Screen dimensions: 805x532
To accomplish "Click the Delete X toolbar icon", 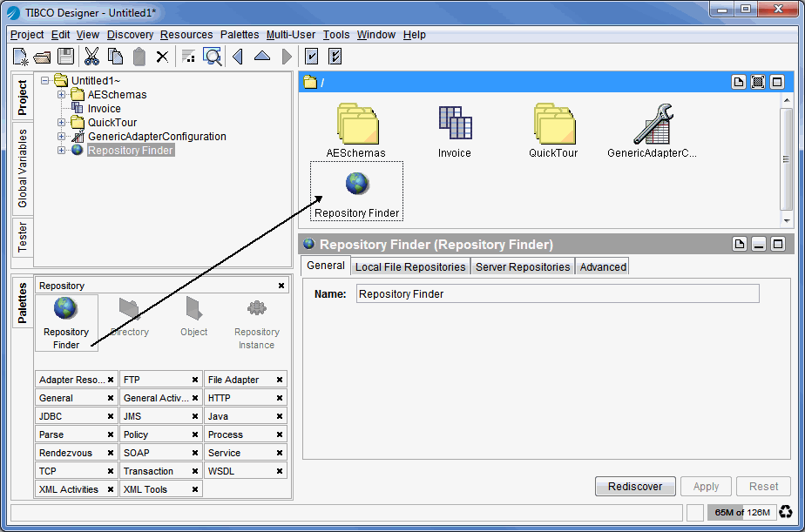I will tap(162, 57).
